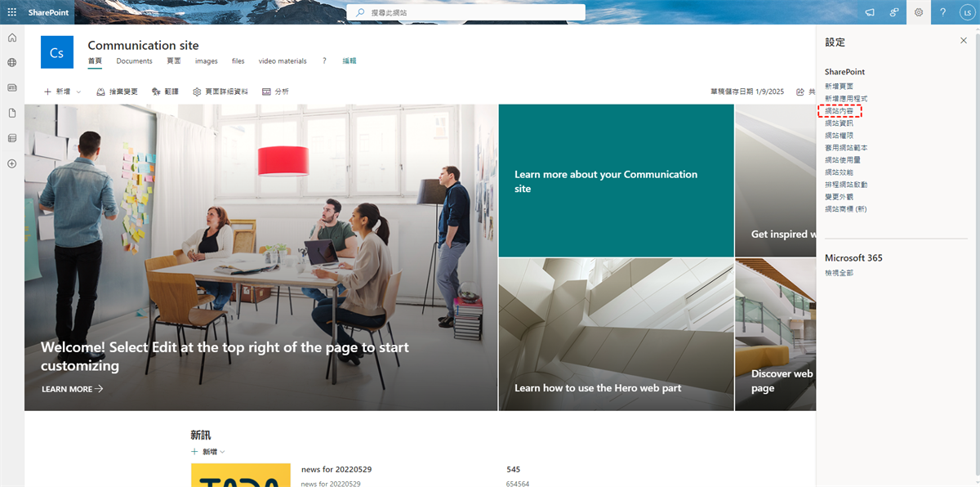This screenshot has height=487, width=980.
Task: Open the My files page icon
Action: point(11,113)
